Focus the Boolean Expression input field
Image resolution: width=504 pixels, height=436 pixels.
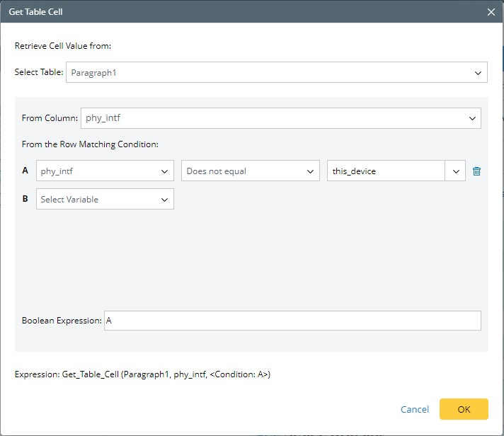pos(292,321)
